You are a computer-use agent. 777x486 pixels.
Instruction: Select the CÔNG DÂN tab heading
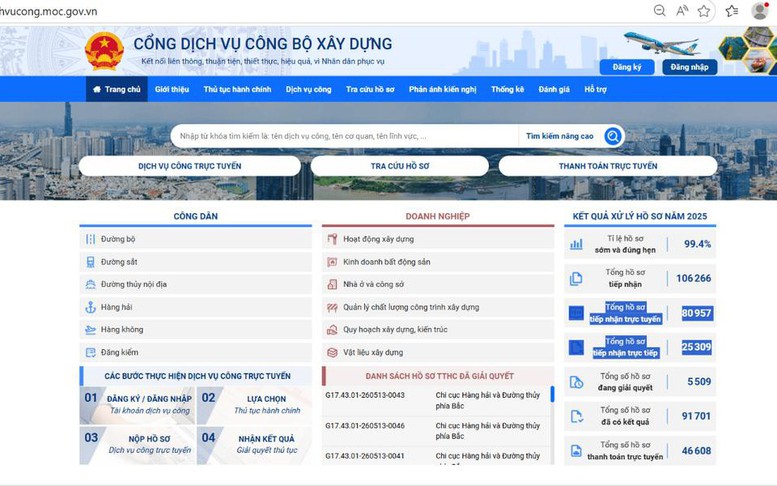(x=195, y=216)
